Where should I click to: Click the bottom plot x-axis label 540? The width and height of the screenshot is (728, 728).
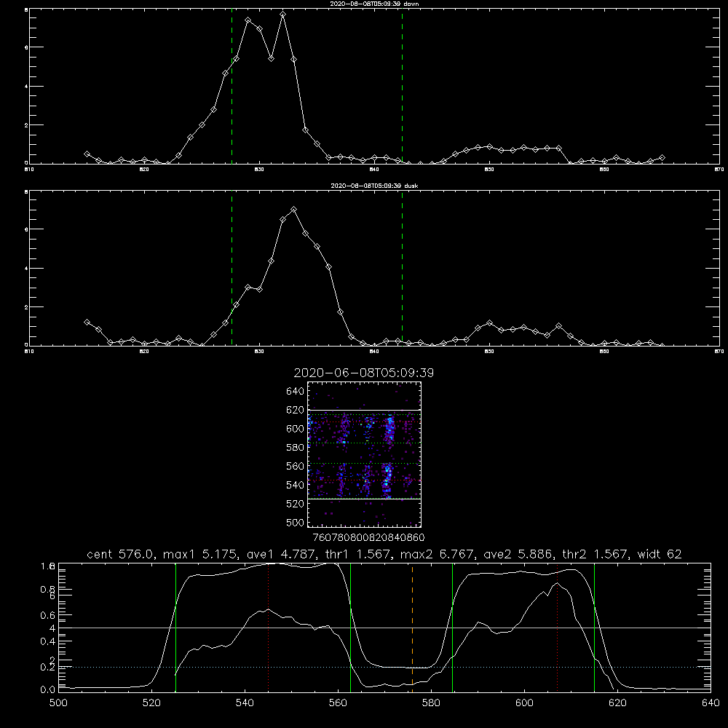point(245,703)
